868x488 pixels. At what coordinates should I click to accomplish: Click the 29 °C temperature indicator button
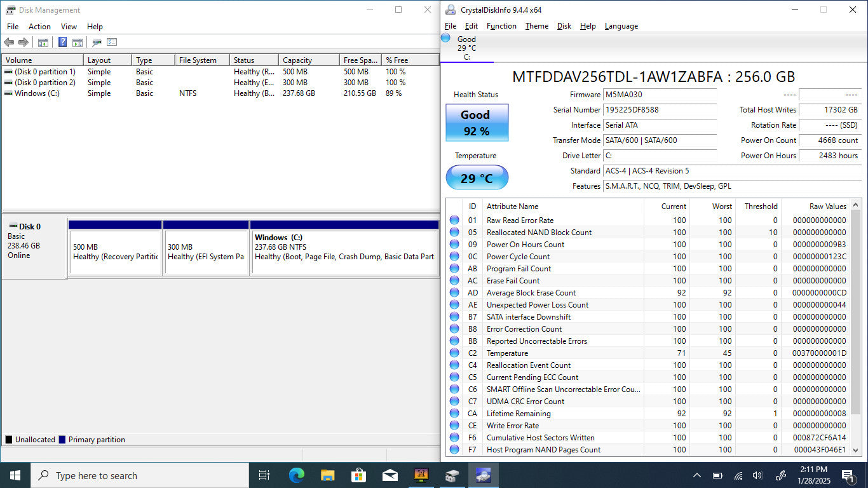pyautogui.click(x=477, y=178)
